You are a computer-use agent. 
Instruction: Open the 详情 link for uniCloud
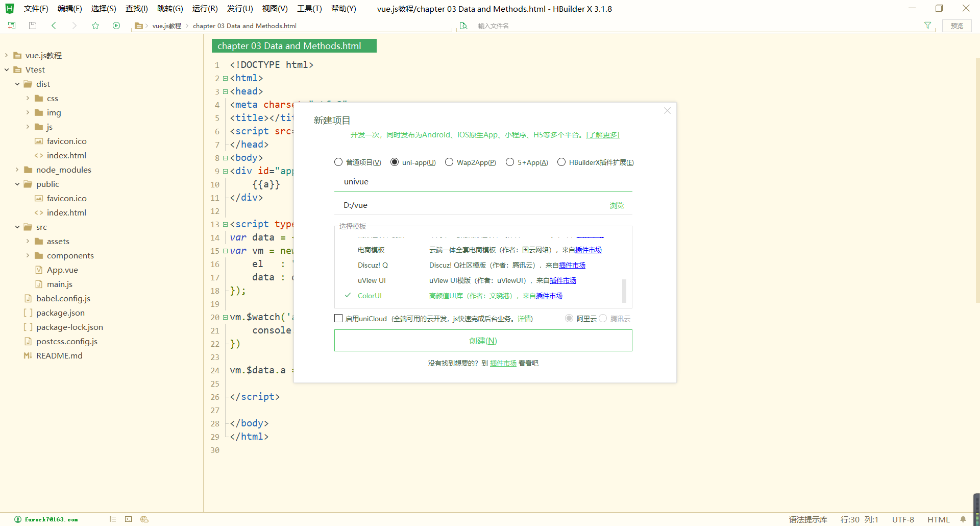click(525, 319)
